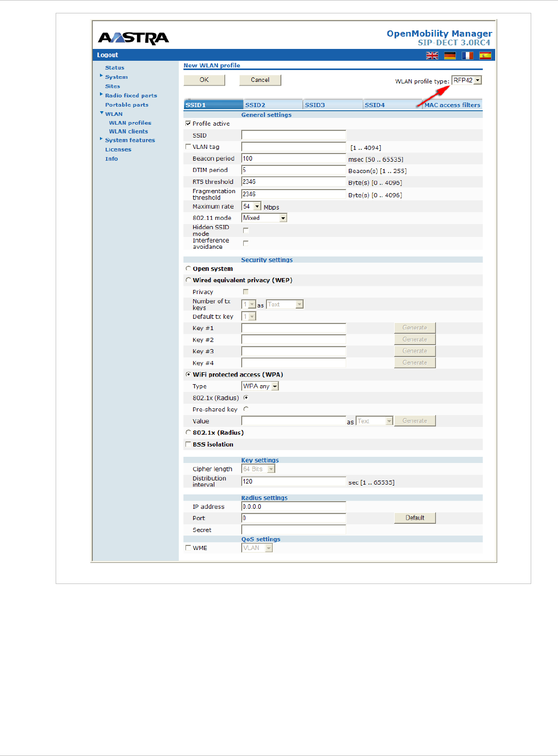Enable the VLAN tag checkbox

(188, 147)
